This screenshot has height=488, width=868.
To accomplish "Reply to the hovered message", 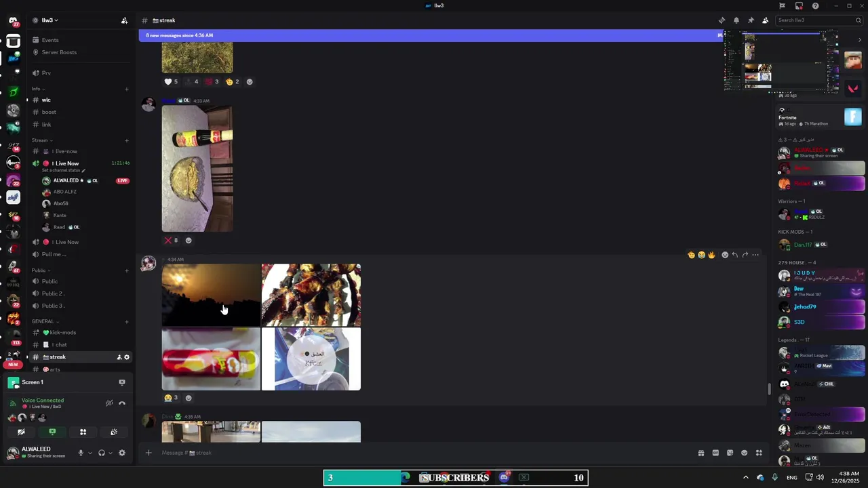I will point(734,255).
